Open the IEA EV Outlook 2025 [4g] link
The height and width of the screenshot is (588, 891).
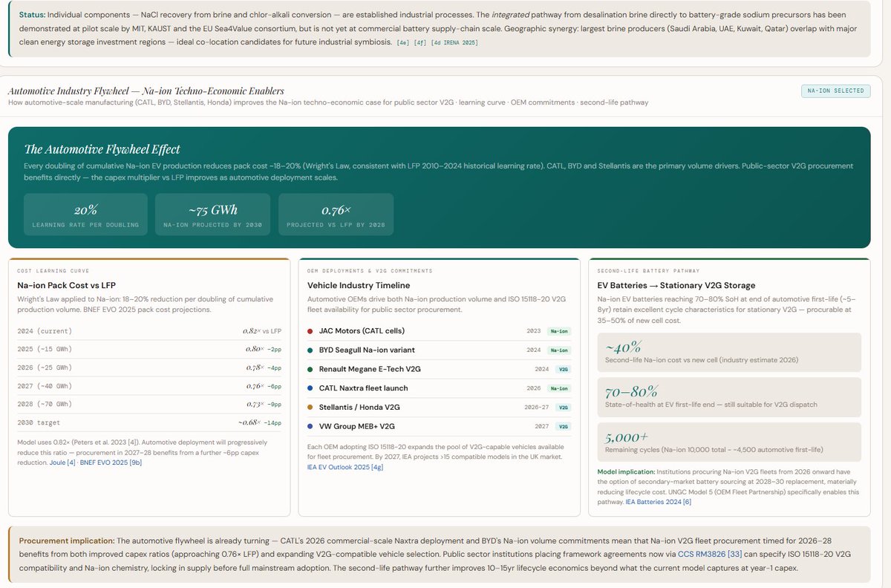[345, 467]
